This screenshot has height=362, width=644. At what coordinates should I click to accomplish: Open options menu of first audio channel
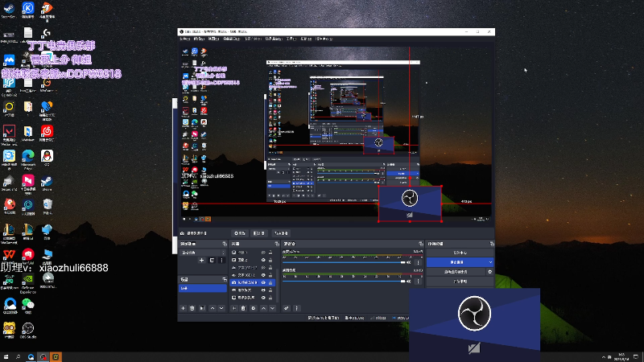[x=418, y=262]
